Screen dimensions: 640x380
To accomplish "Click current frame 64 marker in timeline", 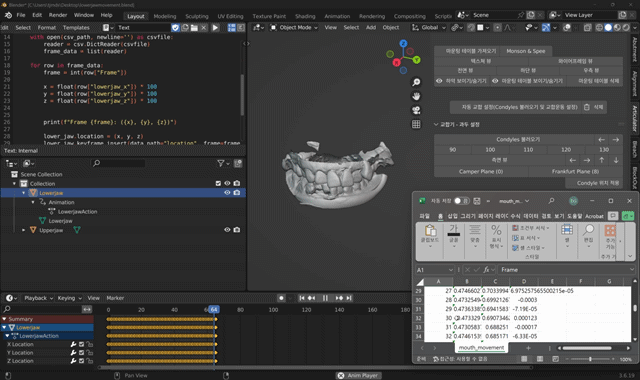I will 214,310.
